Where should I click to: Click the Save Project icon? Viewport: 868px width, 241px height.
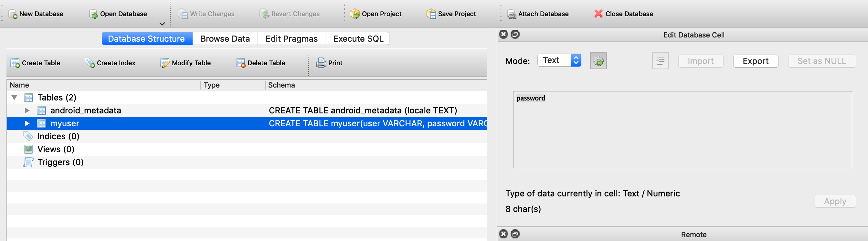(431, 14)
